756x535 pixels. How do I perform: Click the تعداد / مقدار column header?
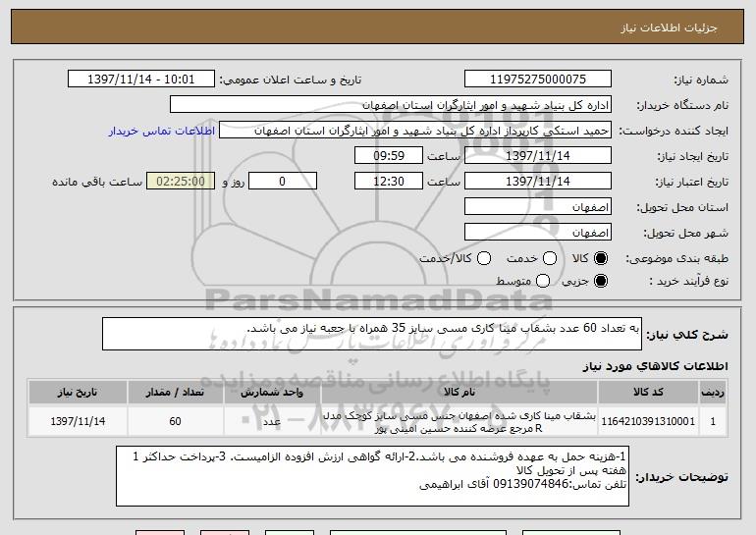(175, 393)
